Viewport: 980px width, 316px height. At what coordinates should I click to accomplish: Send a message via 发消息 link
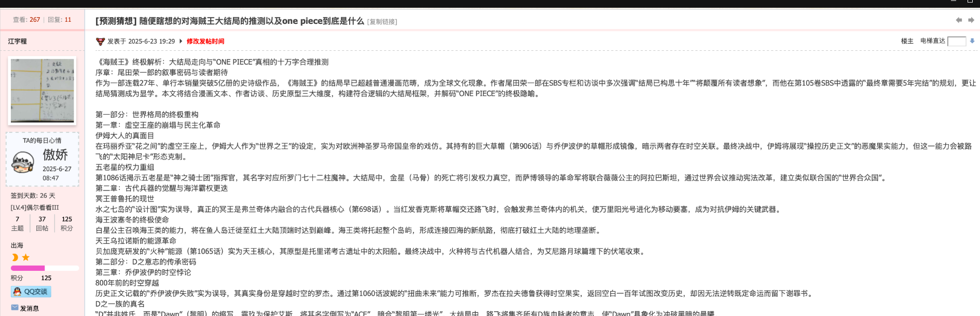[x=30, y=308]
